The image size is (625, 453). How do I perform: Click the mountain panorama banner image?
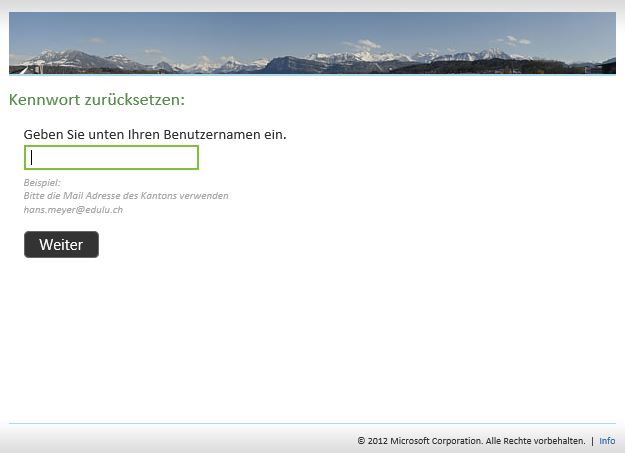pos(312,43)
